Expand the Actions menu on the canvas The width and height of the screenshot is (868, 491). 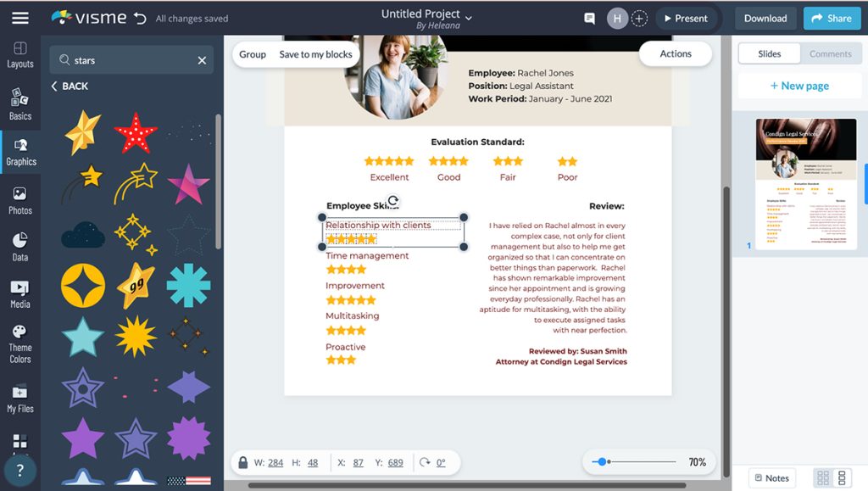(676, 53)
